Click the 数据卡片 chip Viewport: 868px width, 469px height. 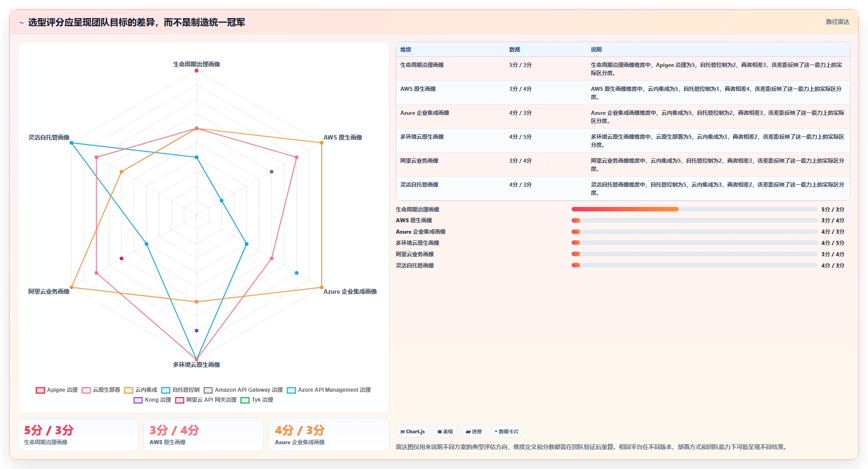click(x=506, y=431)
